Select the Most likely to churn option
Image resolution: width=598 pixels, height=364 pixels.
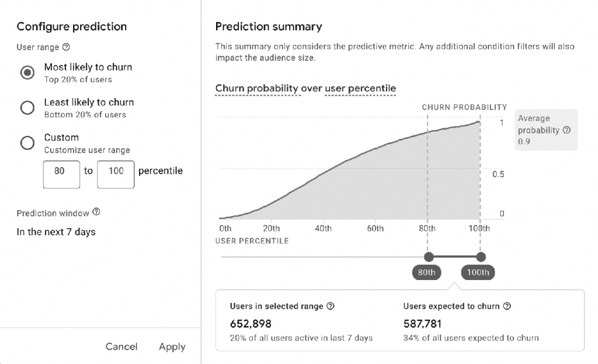pos(27,71)
